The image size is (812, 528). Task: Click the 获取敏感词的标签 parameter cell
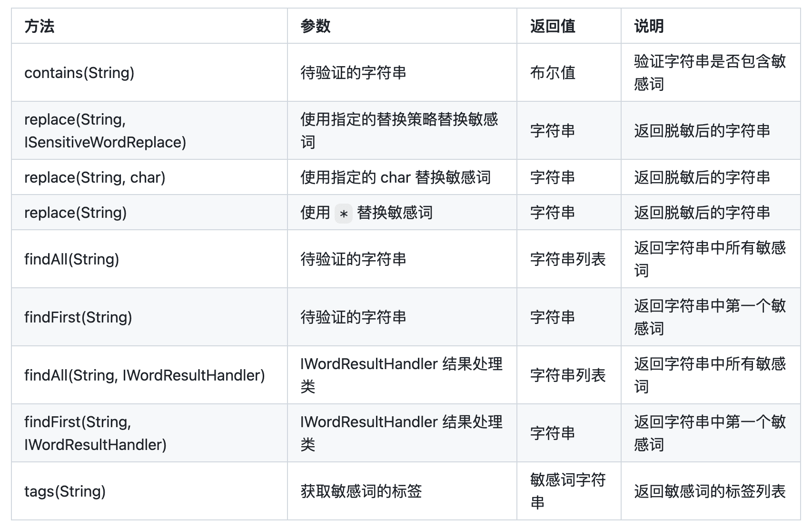pyautogui.click(x=402, y=491)
